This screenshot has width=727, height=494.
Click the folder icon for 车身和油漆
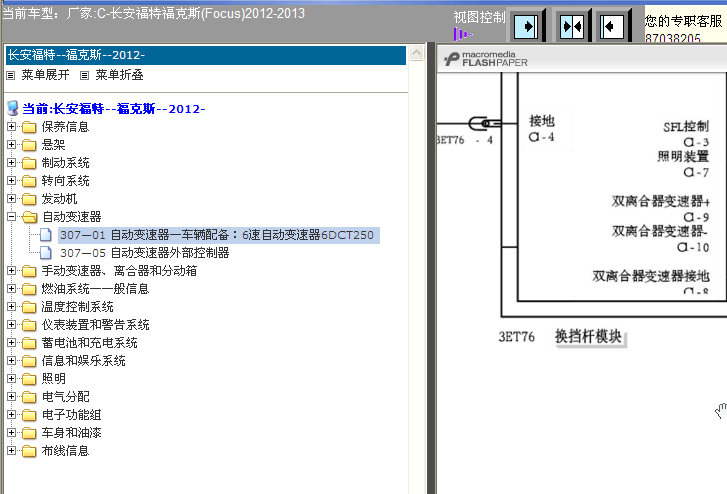pyautogui.click(x=29, y=433)
